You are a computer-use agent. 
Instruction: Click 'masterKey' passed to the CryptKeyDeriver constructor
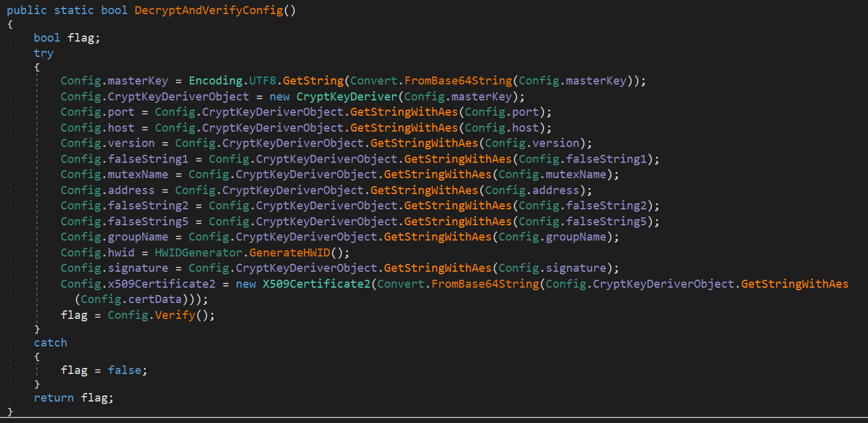point(481,97)
